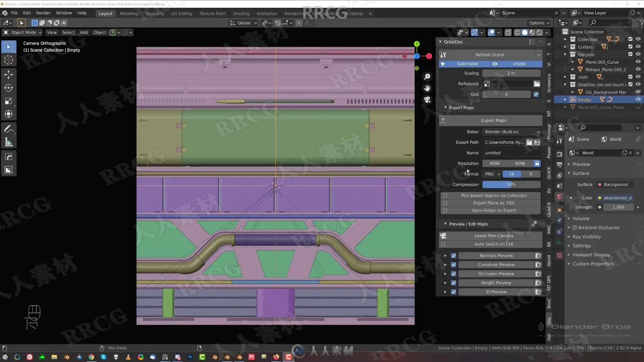
Task: Enable Open Folder on Export checkbox
Action: coord(445,210)
